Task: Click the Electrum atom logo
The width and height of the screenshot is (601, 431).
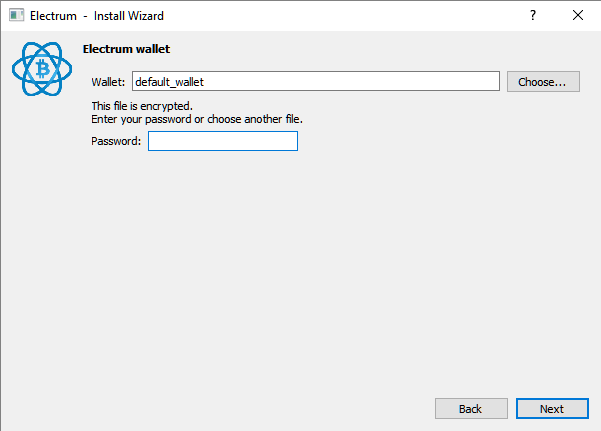Action: (42, 69)
